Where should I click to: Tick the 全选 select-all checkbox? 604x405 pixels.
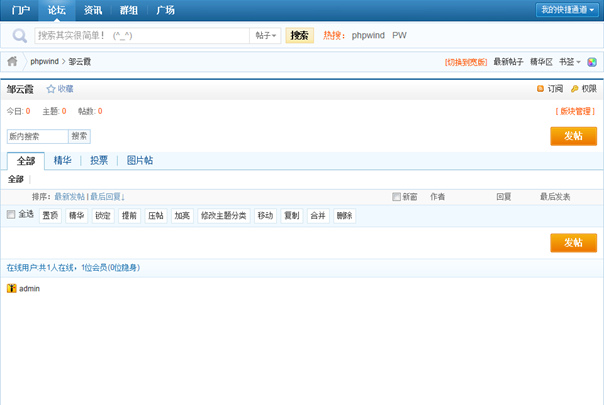[x=11, y=214]
